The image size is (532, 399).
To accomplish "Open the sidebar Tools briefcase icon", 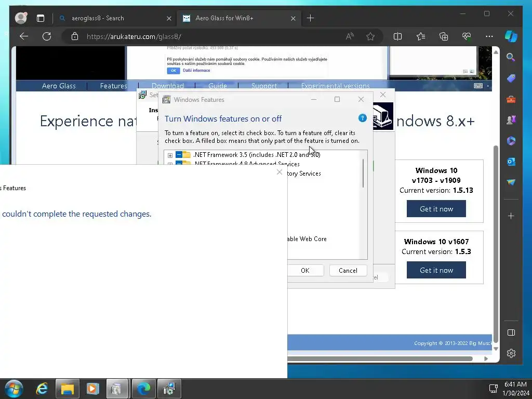I will [511, 99].
